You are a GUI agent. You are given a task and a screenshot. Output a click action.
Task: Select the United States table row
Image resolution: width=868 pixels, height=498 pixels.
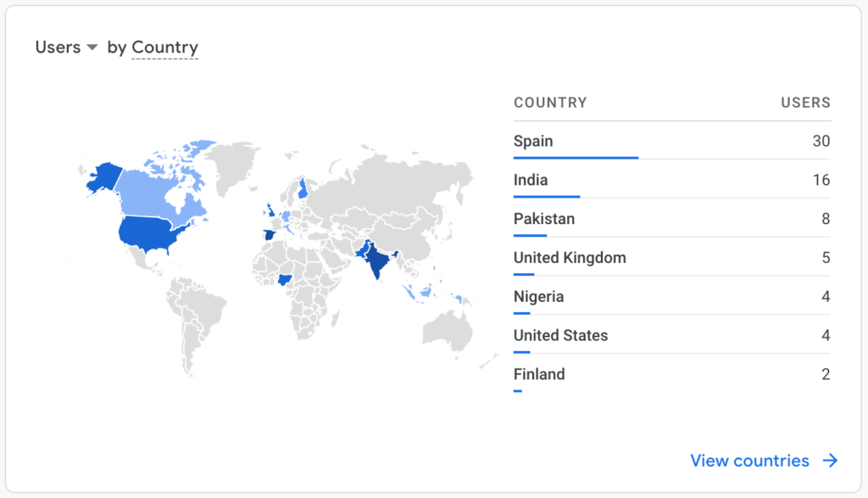point(672,334)
